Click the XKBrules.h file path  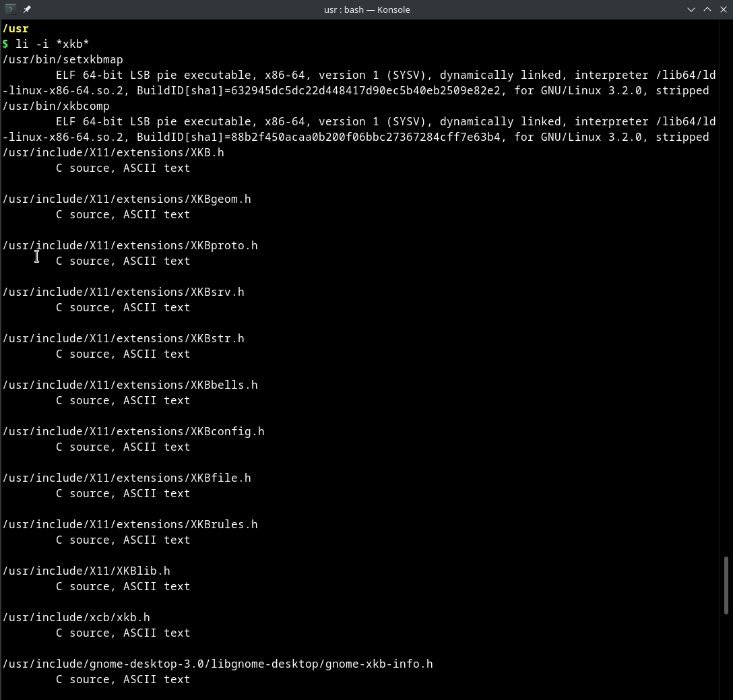coord(130,524)
